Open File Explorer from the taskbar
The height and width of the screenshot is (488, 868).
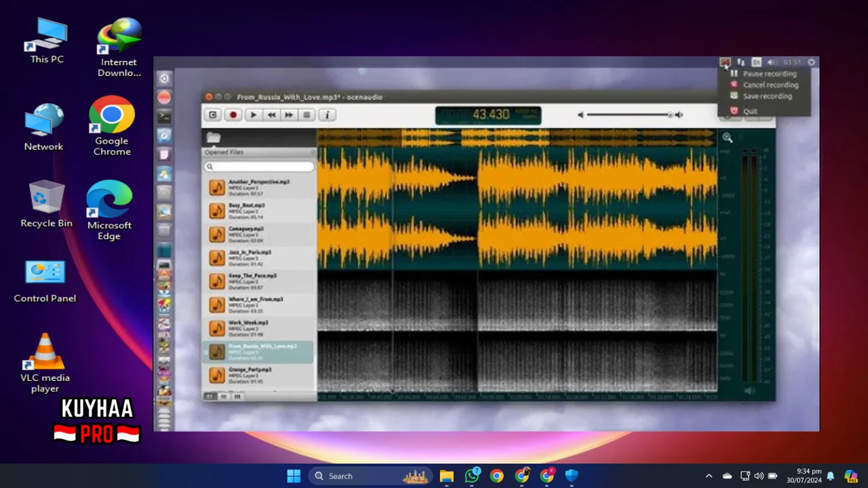tap(446, 476)
